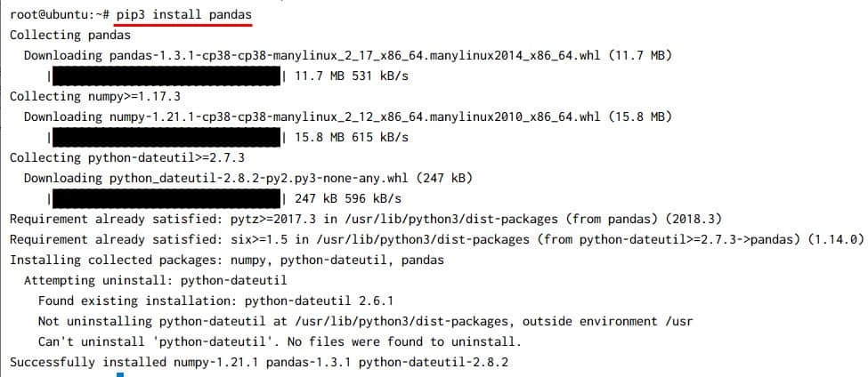This screenshot has width=868, height=377.
Task: Click the pytz requirement already satisfied line
Action: point(365,219)
